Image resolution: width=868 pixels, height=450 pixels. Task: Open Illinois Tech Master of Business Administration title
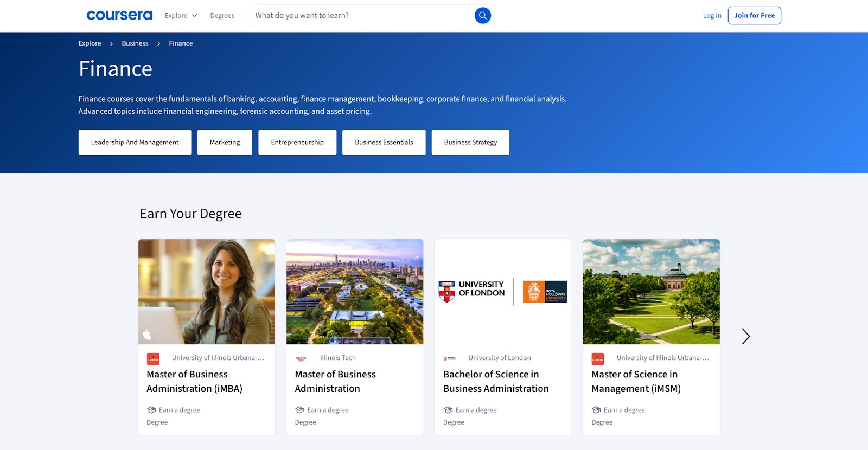click(335, 381)
